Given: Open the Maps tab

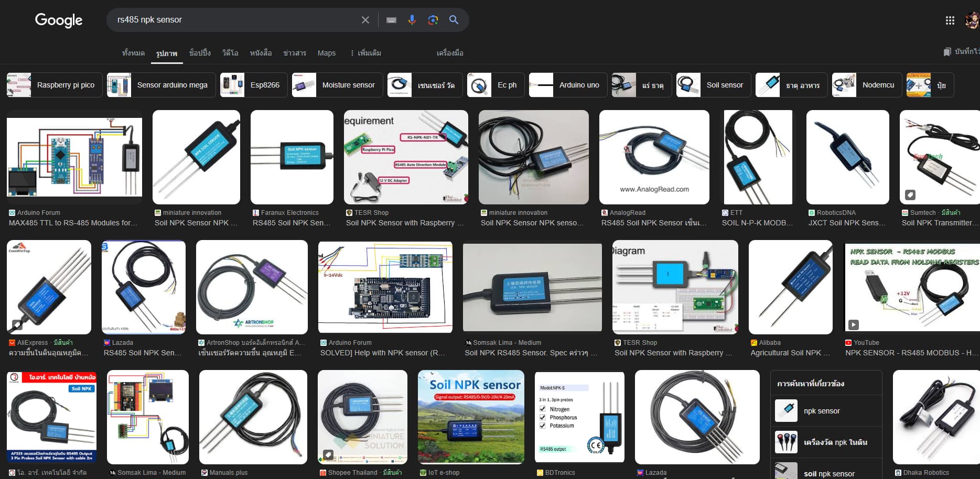Looking at the screenshot, I should (326, 53).
